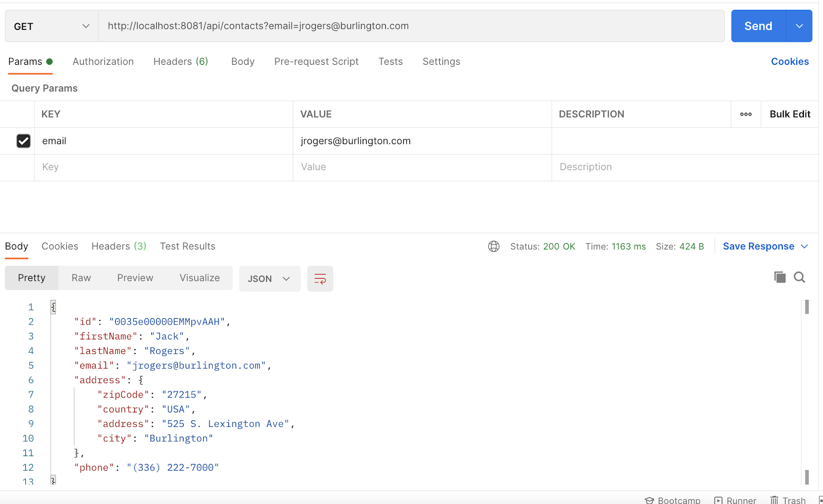Collapse the root JSON object on line 1
This screenshot has width=823, height=504.
point(53,307)
